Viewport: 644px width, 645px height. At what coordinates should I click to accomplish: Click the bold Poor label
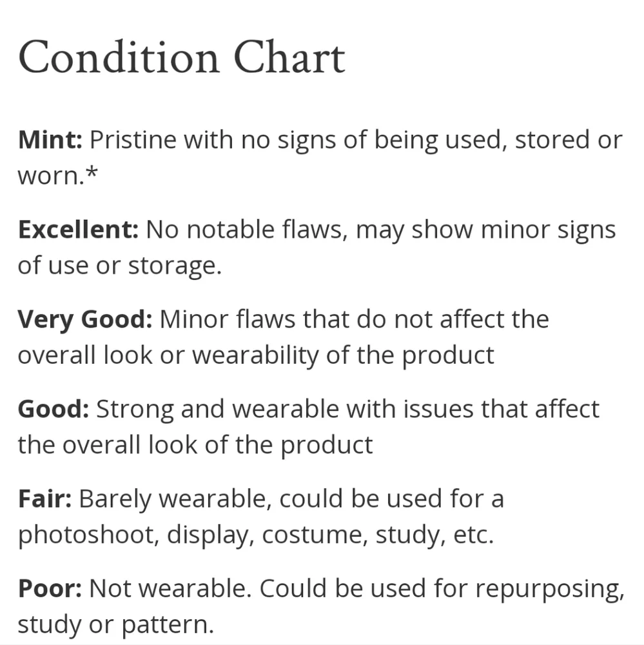tap(49, 588)
